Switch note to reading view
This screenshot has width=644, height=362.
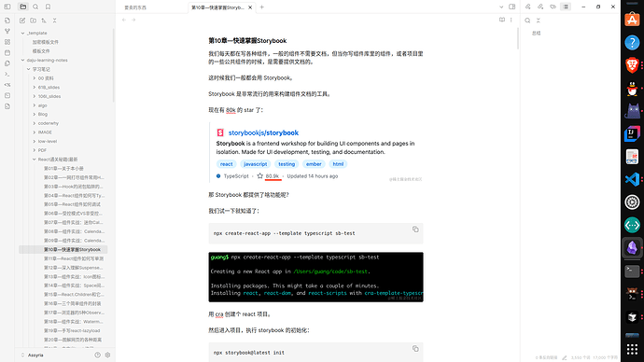(x=502, y=20)
